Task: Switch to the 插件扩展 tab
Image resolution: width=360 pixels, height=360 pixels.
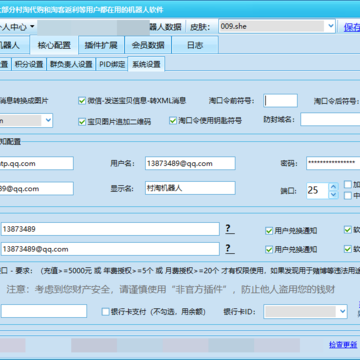Action: [101, 45]
